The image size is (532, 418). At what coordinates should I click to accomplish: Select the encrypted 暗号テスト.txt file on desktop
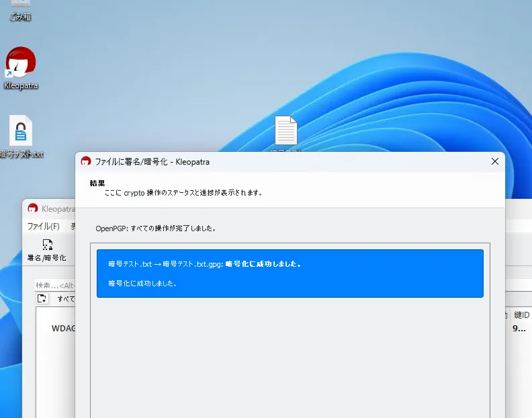[21, 136]
